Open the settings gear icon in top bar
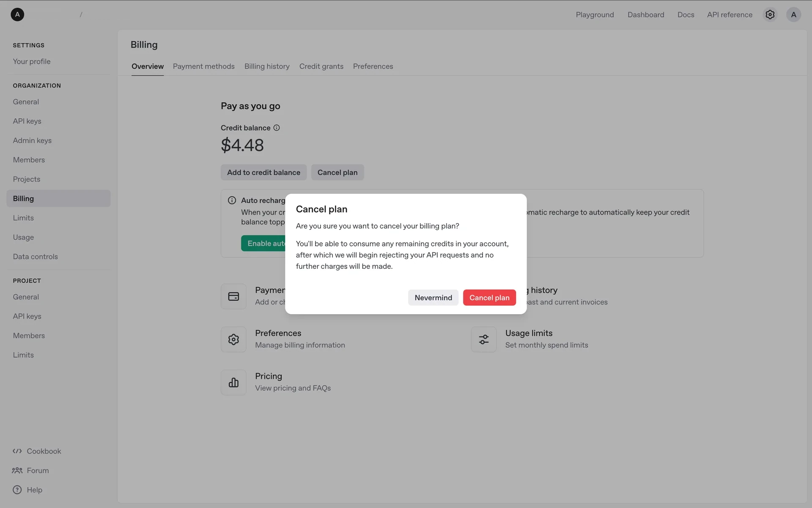This screenshot has width=812, height=508. [x=770, y=14]
